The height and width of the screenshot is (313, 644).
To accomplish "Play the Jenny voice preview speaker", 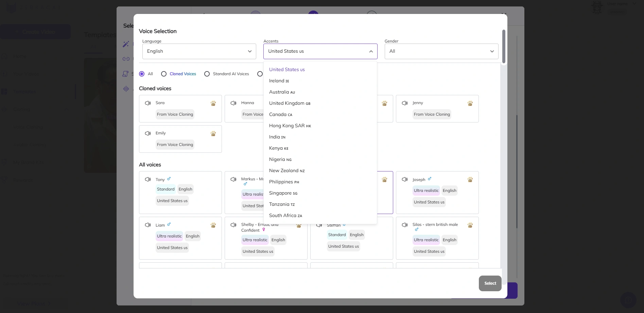I will [x=405, y=103].
